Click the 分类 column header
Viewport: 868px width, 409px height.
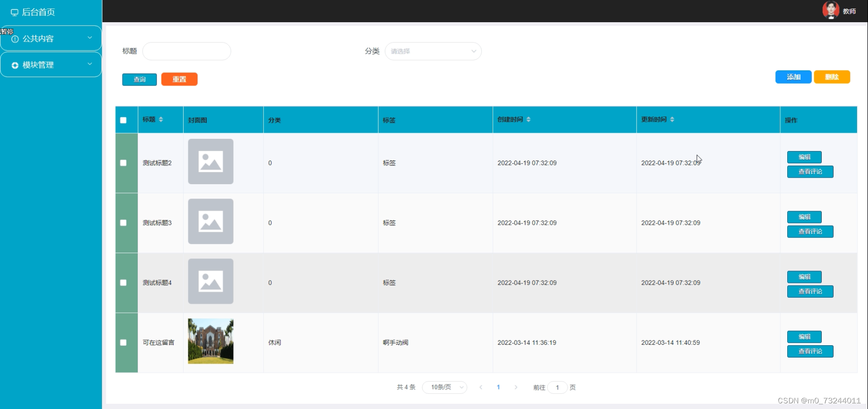275,120
